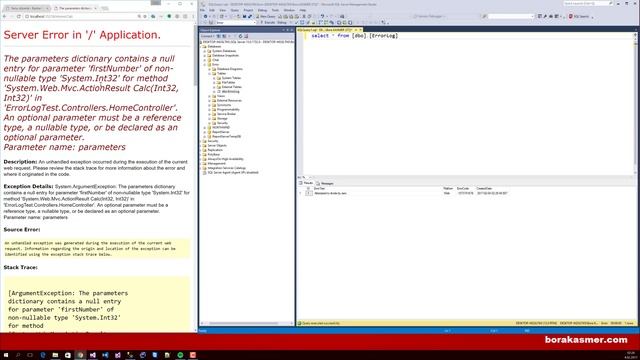Open the Tools menu in SSMS
The image size is (640, 360).
[x=275, y=10]
